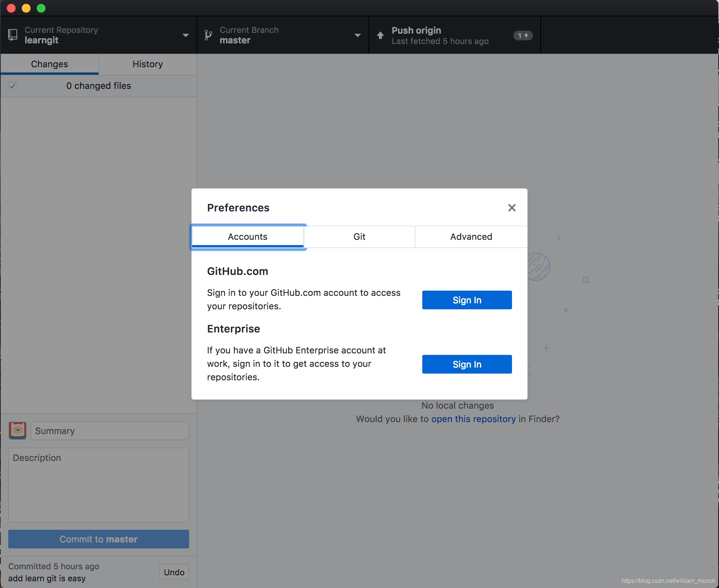Click the macOS green fullscreen button

[x=41, y=8]
